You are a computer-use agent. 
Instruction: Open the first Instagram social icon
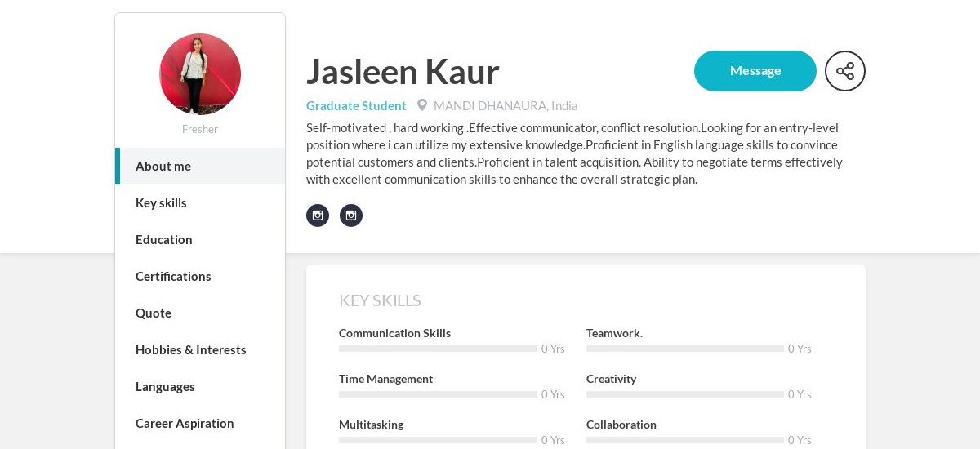[318, 216]
